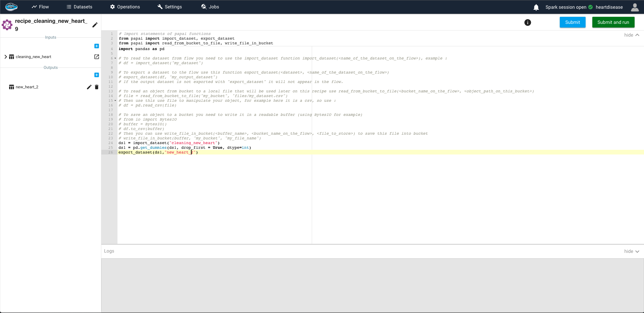Screen dimensions: 644x313
Task: Fold the code block at line 6
Action: (x=115, y=58)
